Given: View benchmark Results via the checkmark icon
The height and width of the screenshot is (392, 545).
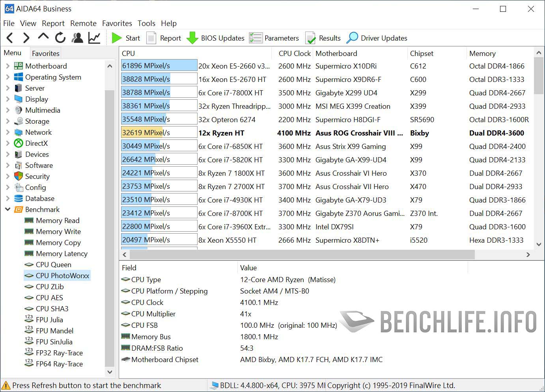Looking at the screenshot, I should click(311, 38).
